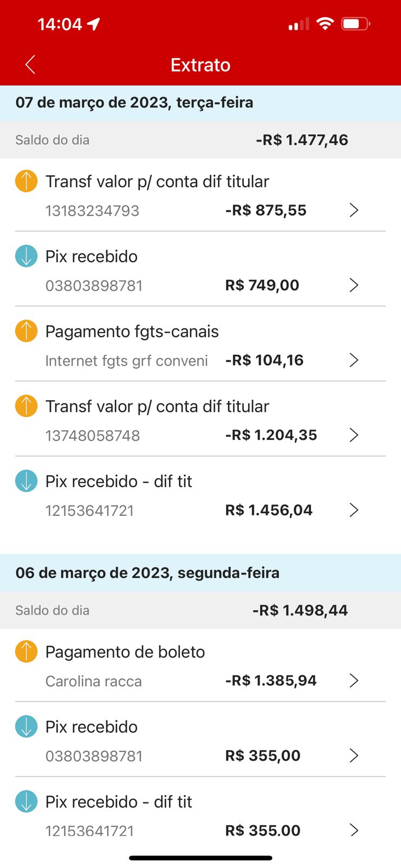401x868 pixels.
Task: Expand chevron for R$ 1.456,04 Pix
Action: pyautogui.click(x=354, y=509)
